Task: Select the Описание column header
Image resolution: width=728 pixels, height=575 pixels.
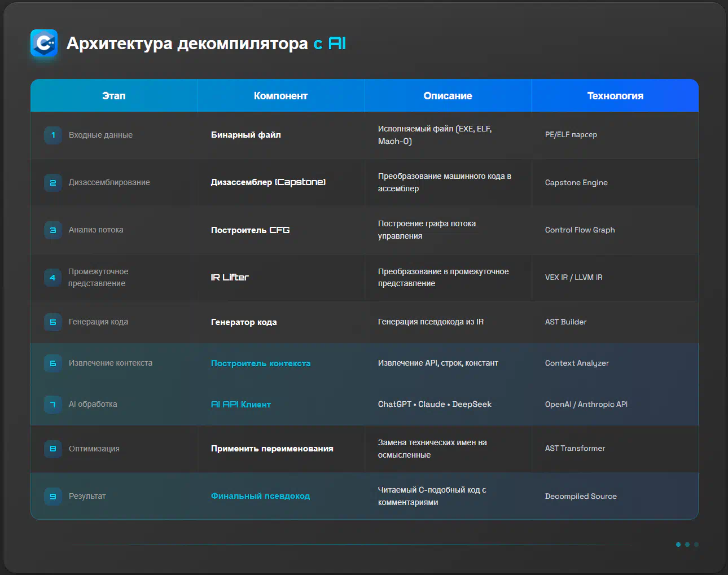Action: [448, 96]
